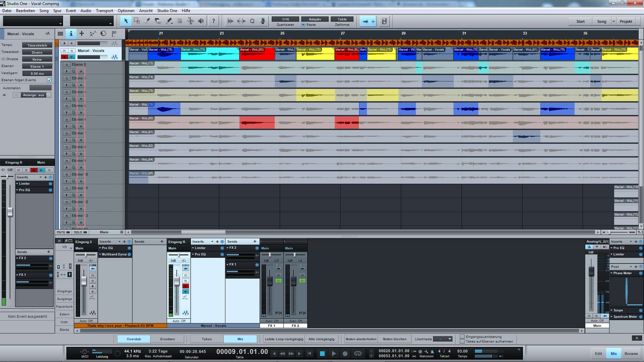Open the question mark help tool

(213, 21)
